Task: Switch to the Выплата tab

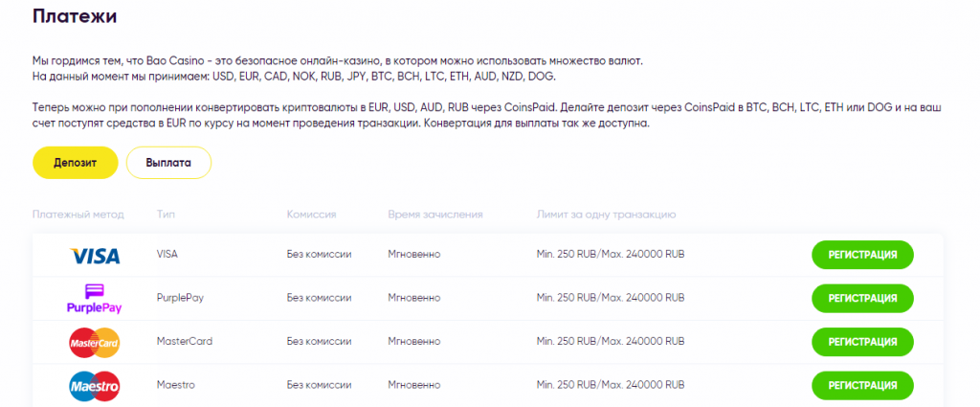Action: [x=168, y=163]
